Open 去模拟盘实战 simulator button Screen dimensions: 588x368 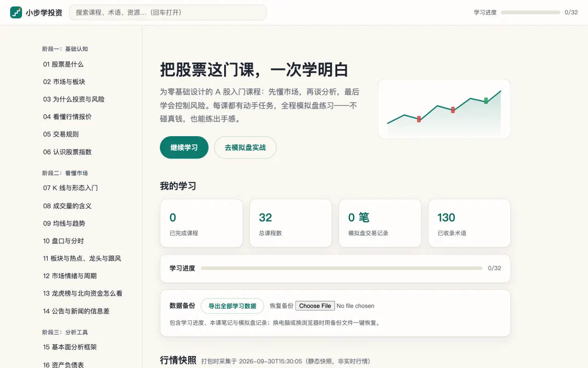(245, 148)
